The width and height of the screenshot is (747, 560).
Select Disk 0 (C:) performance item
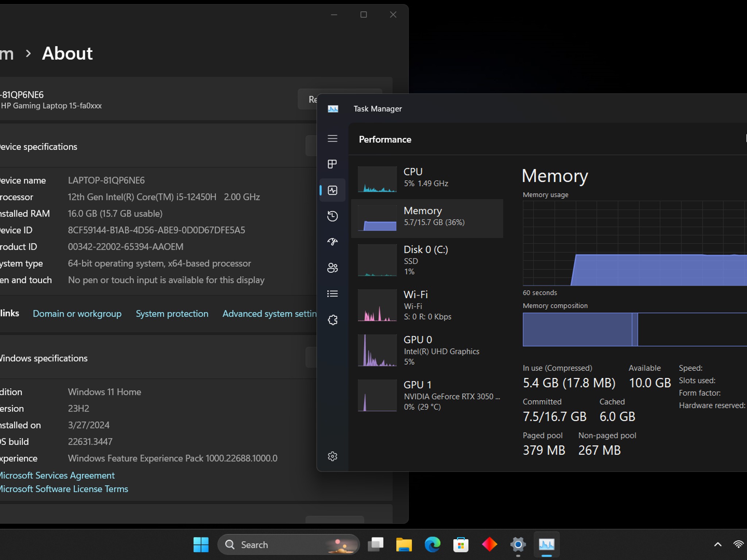427,260
